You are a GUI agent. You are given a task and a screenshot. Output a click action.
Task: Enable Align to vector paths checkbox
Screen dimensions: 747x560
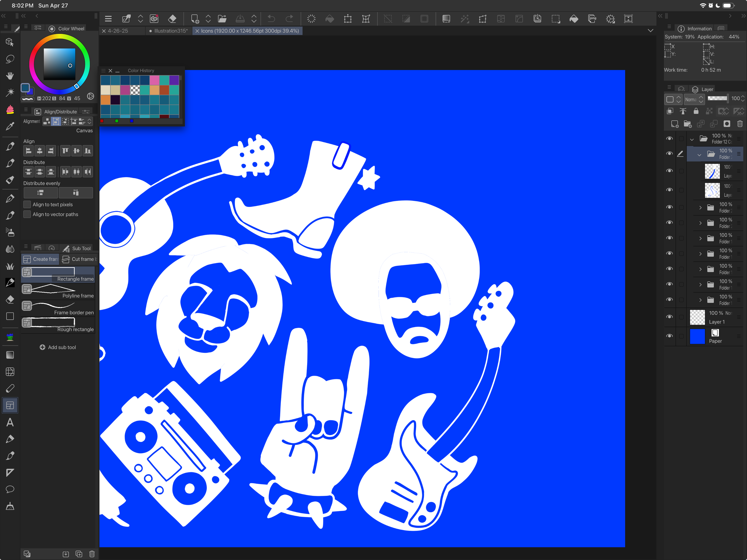pos(27,214)
